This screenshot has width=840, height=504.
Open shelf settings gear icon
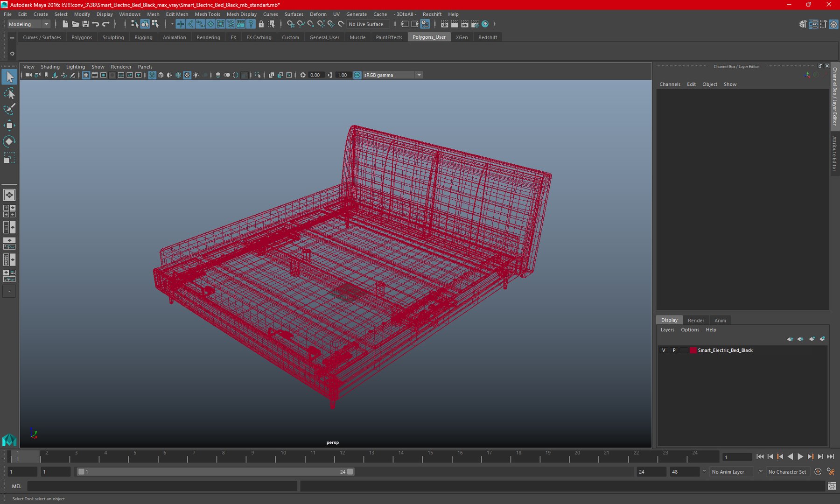pos(12,54)
